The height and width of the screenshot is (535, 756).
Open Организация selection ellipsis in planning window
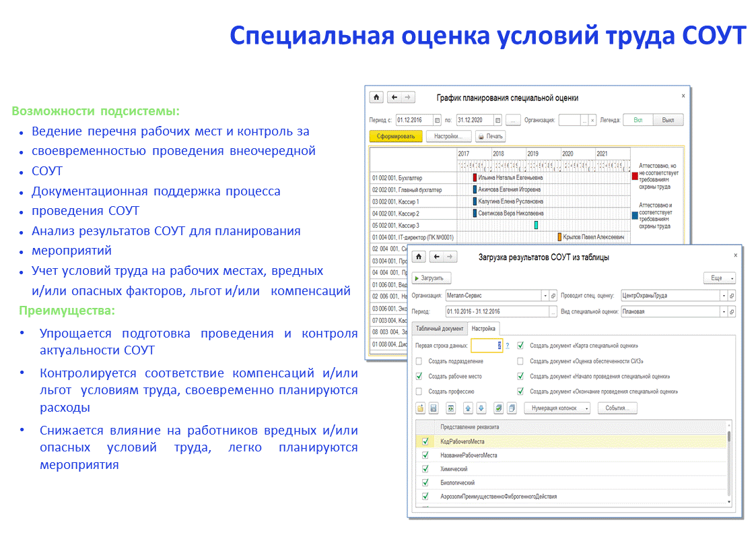pyautogui.click(x=584, y=120)
